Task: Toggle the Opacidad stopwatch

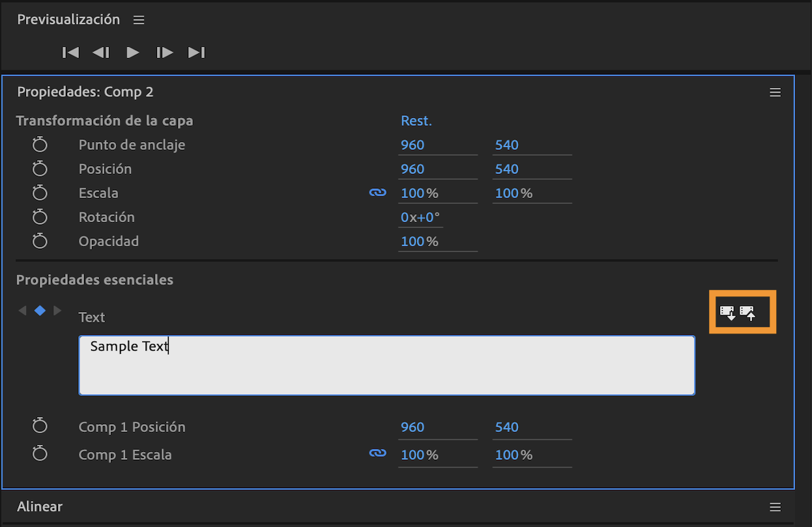Action: (40, 241)
